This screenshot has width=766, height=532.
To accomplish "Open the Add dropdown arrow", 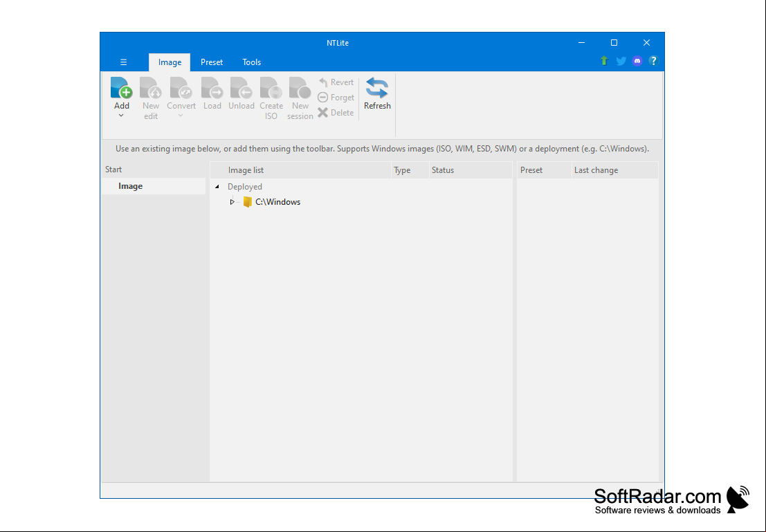I will pyautogui.click(x=121, y=116).
